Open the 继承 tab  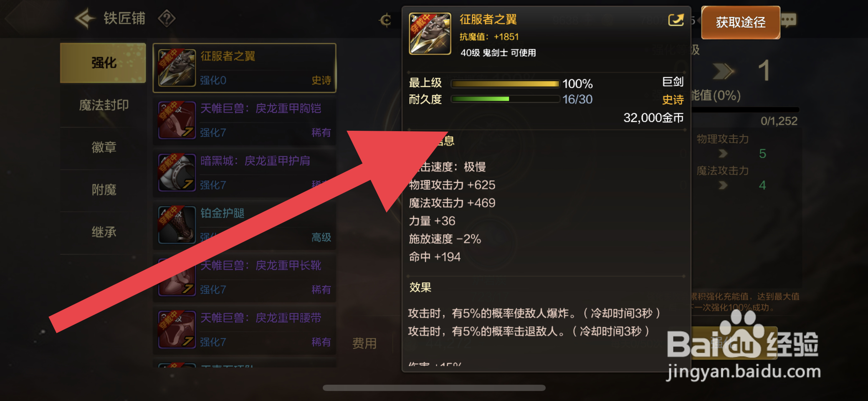click(103, 232)
